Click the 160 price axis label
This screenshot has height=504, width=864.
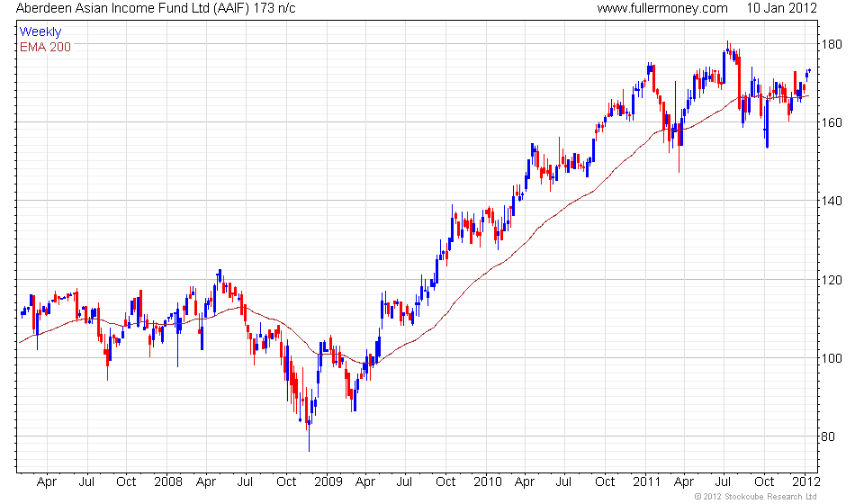click(x=832, y=122)
